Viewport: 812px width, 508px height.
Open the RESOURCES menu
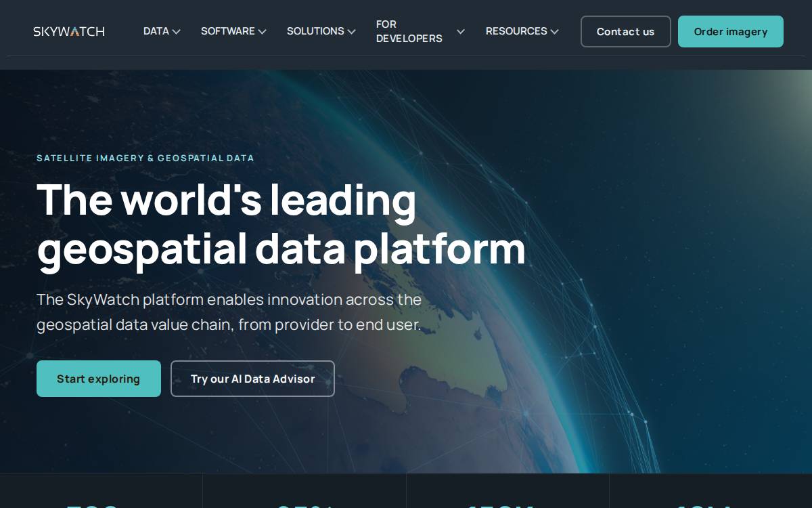(x=516, y=31)
